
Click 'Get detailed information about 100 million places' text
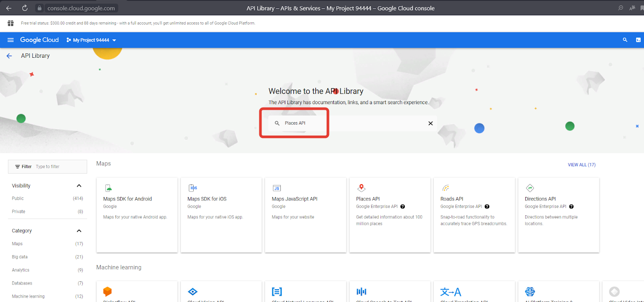click(389, 221)
